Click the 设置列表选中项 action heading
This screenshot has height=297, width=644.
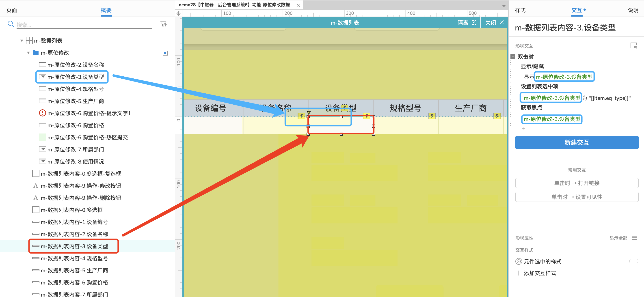click(540, 86)
